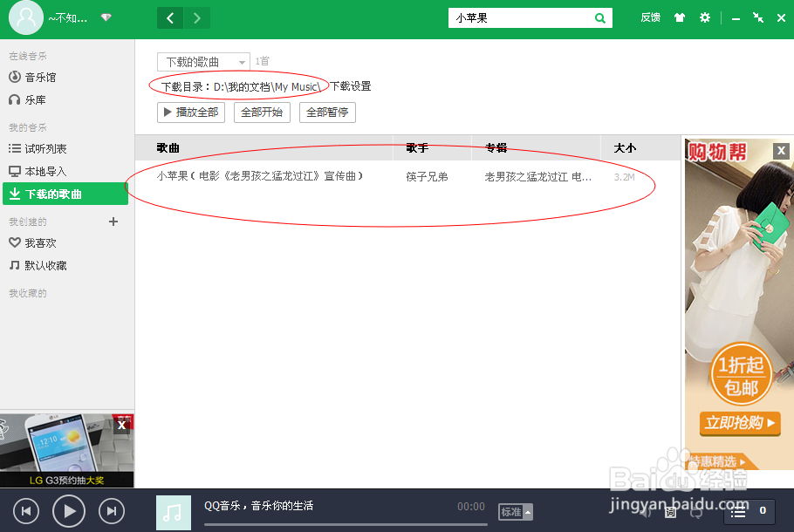Play previous track
The height and width of the screenshot is (532, 794).
tap(26, 511)
